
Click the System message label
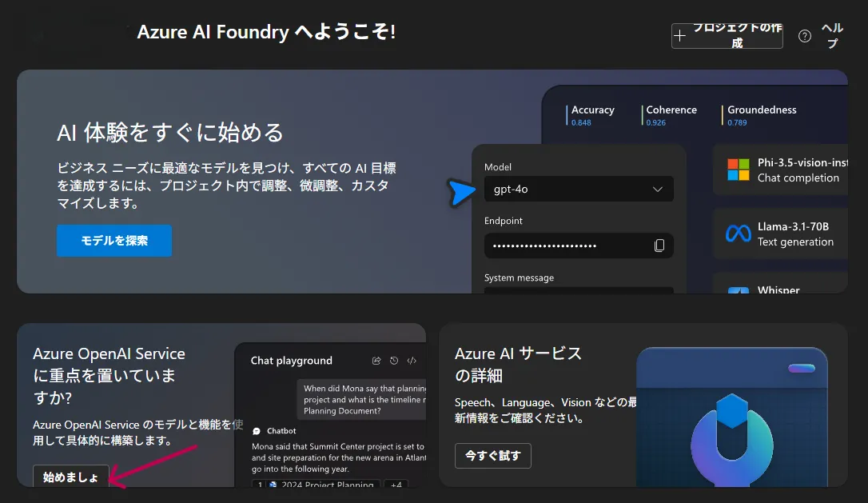(x=519, y=277)
